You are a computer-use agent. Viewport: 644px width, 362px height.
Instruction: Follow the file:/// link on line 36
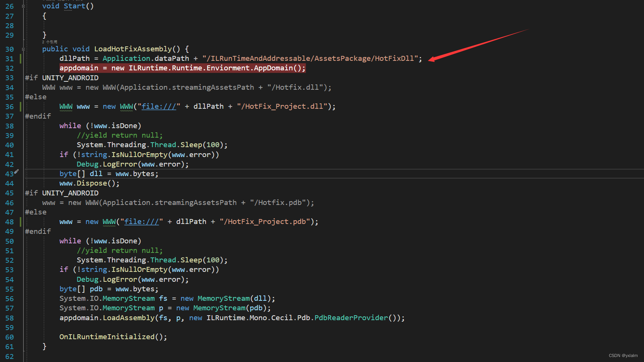(x=159, y=106)
